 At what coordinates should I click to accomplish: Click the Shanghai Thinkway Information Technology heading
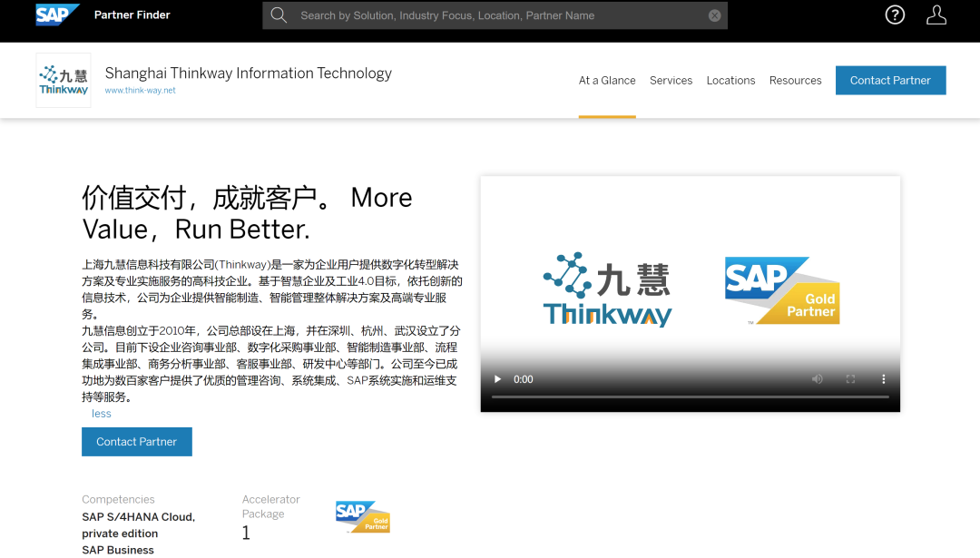pyautogui.click(x=248, y=73)
